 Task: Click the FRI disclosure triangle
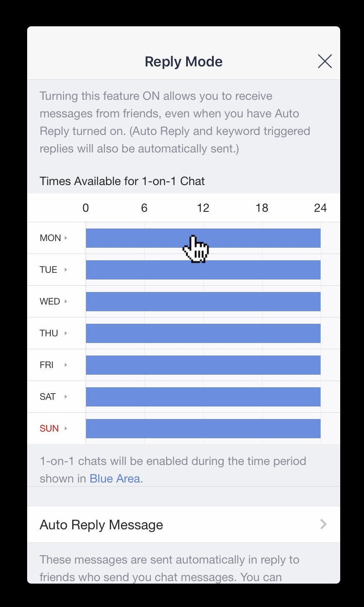click(66, 365)
